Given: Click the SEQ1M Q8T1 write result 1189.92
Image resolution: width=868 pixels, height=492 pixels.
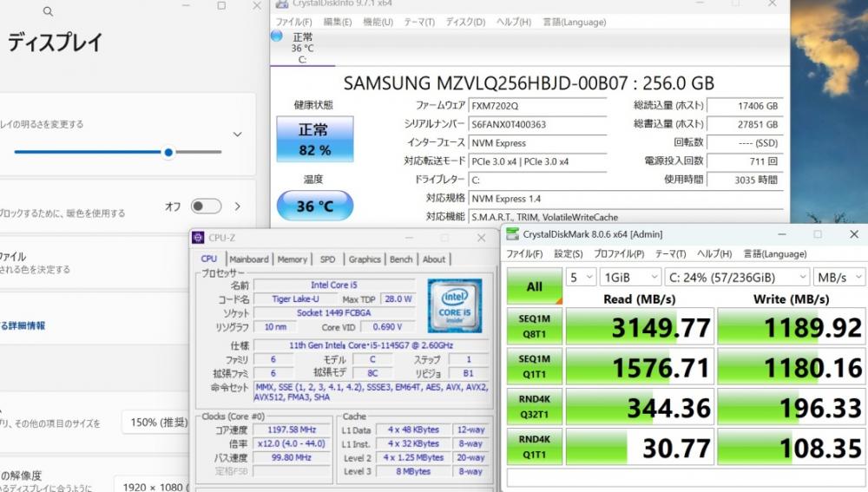Looking at the screenshot, I should click(792, 326).
